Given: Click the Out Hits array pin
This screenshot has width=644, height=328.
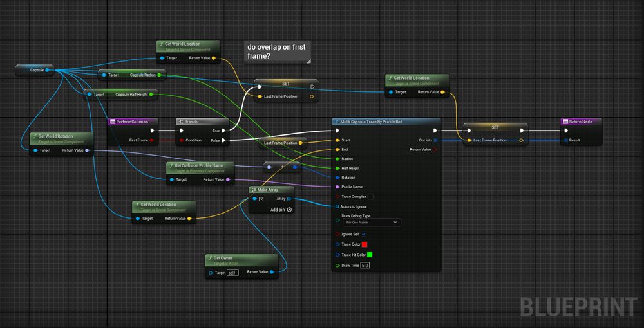Looking at the screenshot, I should pyautogui.click(x=435, y=140).
